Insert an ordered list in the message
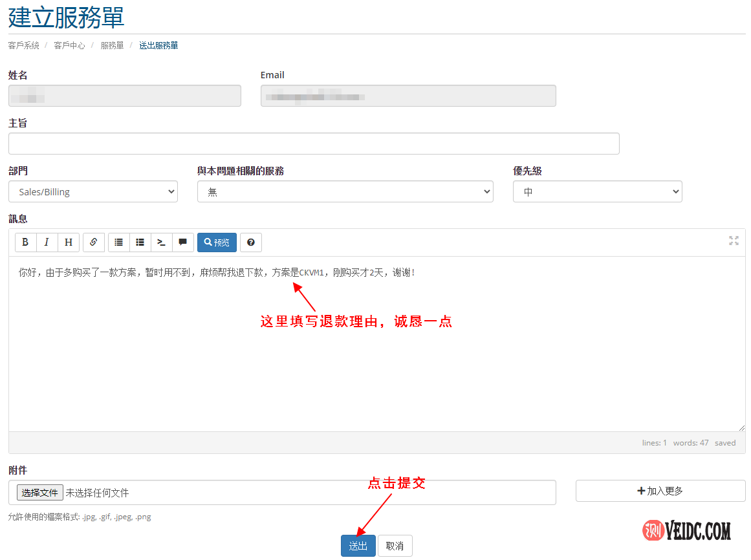Viewport: 751px width, 560px height. [118, 242]
